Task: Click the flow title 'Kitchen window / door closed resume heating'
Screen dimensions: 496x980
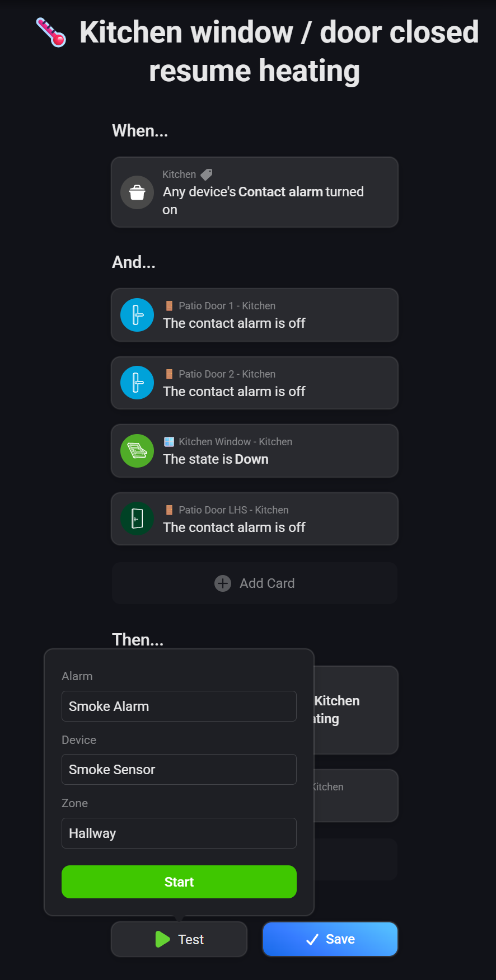Action: point(279,51)
